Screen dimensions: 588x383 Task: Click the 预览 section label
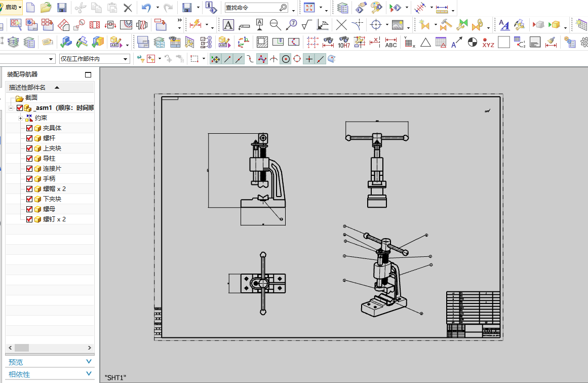(x=16, y=362)
